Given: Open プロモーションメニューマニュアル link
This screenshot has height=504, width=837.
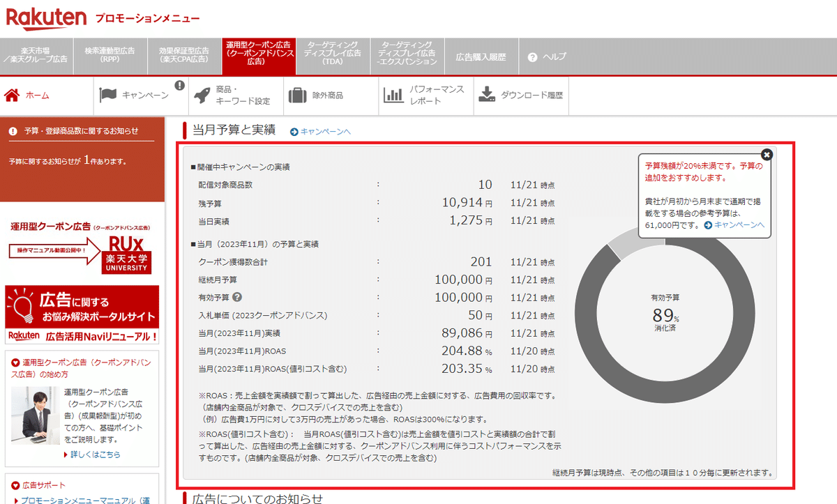Looking at the screenshot, I should (x=85, y=499).
